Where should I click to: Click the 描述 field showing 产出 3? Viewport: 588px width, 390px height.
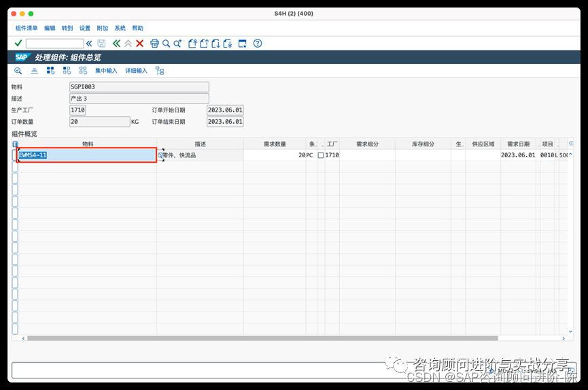point(139,98)
